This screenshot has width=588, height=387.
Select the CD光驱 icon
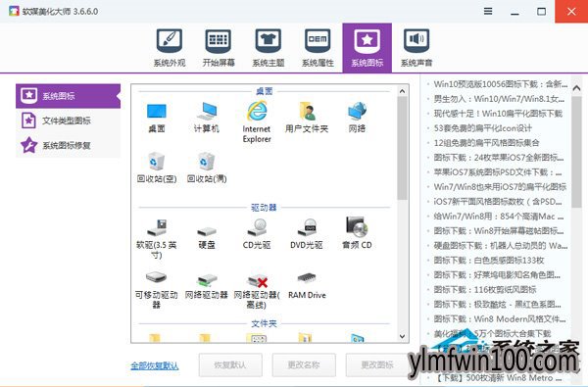point(257,234)
